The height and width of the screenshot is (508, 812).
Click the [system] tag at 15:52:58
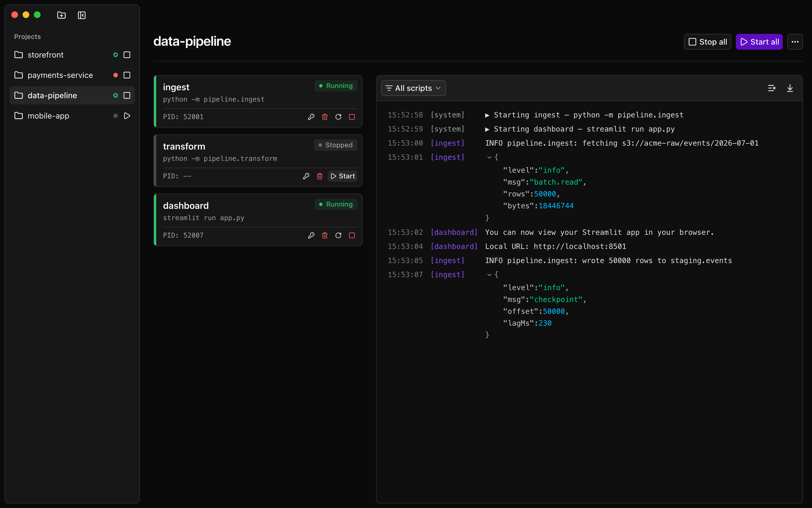pyautogui.click(x=448, y=115)
